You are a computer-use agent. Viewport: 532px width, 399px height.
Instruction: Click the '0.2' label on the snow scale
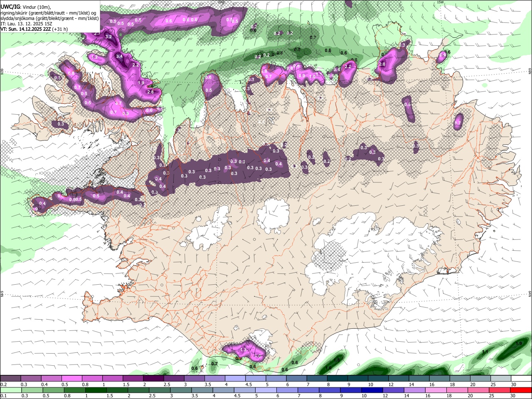pyautogui.click(x=4, y=384)
